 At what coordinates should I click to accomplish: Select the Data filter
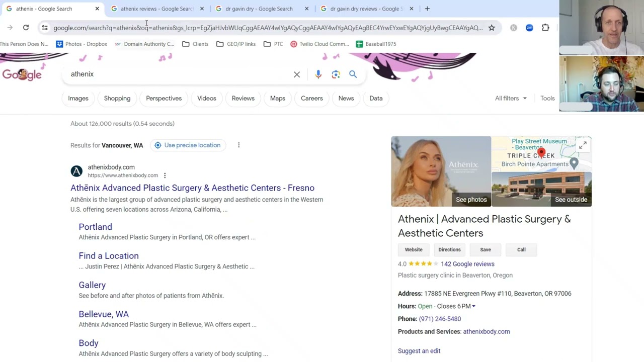[x=376, y=99]
